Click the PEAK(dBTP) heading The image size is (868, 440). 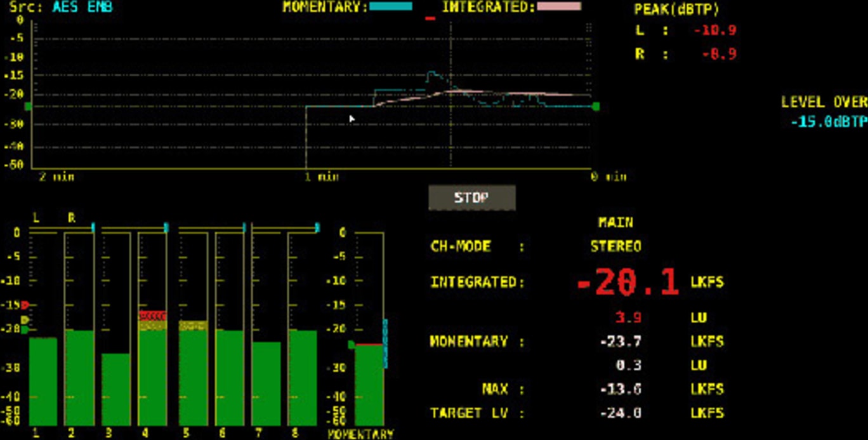click(x=676, y=10)
